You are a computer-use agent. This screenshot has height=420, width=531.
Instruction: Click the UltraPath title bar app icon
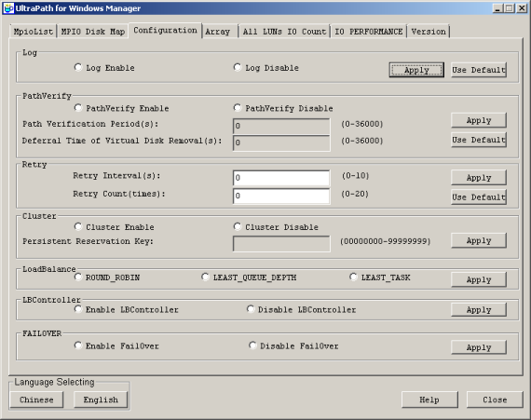[x=8, y=8]
